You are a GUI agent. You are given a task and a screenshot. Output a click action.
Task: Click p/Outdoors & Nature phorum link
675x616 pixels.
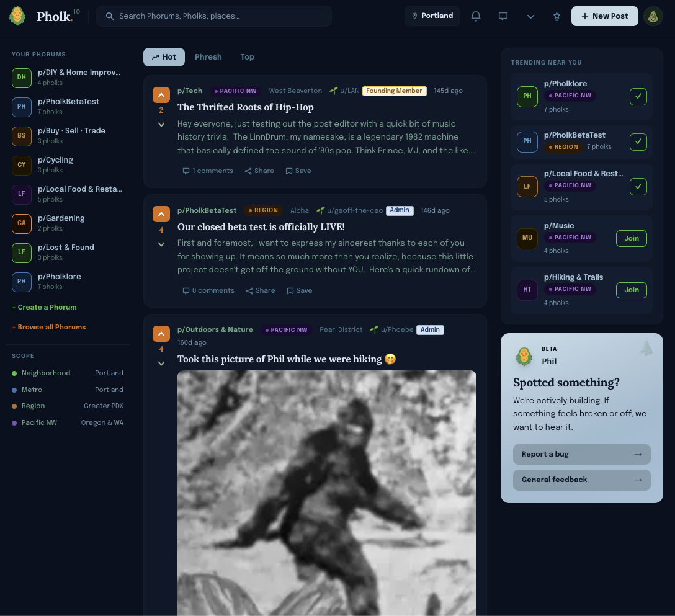tap(215, 330)
